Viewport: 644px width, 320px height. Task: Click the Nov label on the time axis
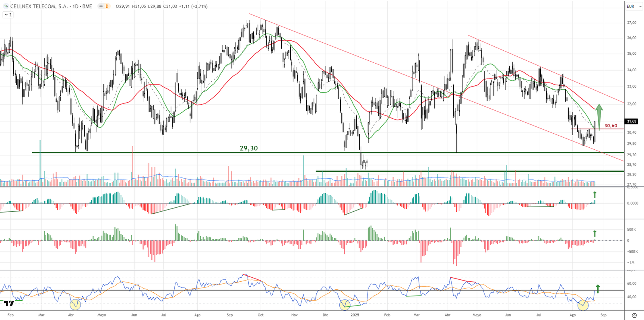295,315
